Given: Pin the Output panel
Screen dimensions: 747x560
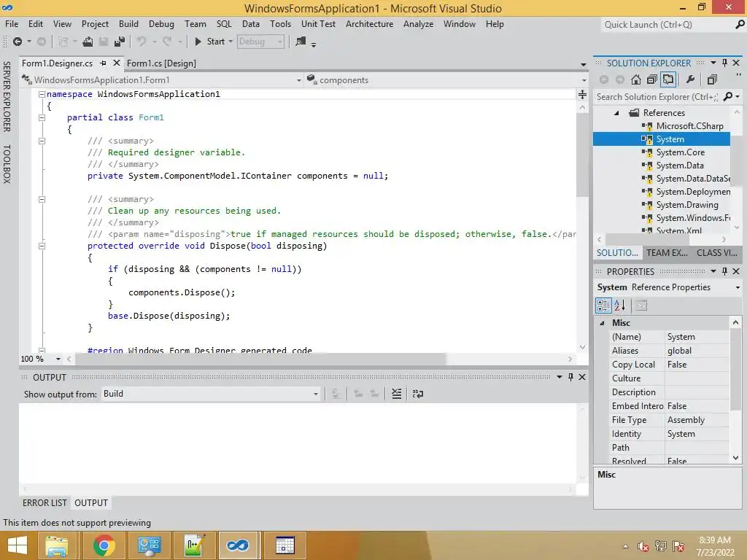Looking at the screenshot, I should click(x=570, y=377).
